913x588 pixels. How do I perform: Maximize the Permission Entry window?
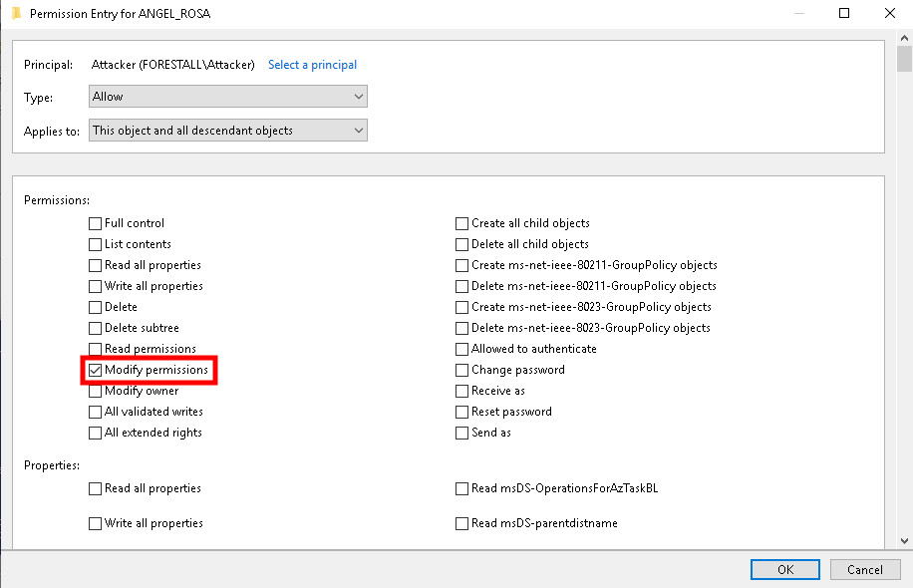click(x=844, y=14)
